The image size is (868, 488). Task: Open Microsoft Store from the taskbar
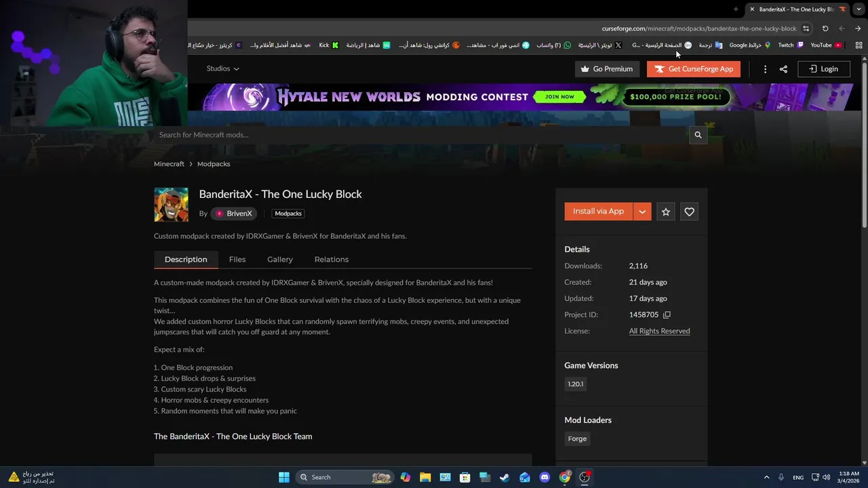(465, 477)
